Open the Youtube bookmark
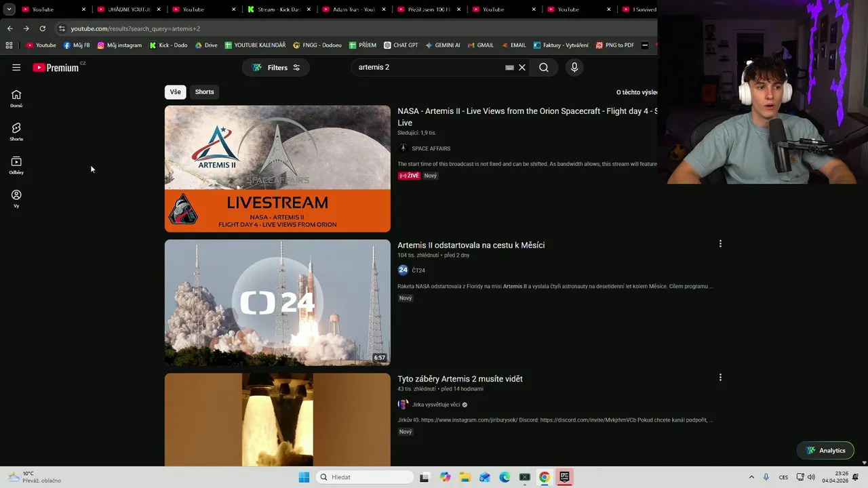 point(41,45)
